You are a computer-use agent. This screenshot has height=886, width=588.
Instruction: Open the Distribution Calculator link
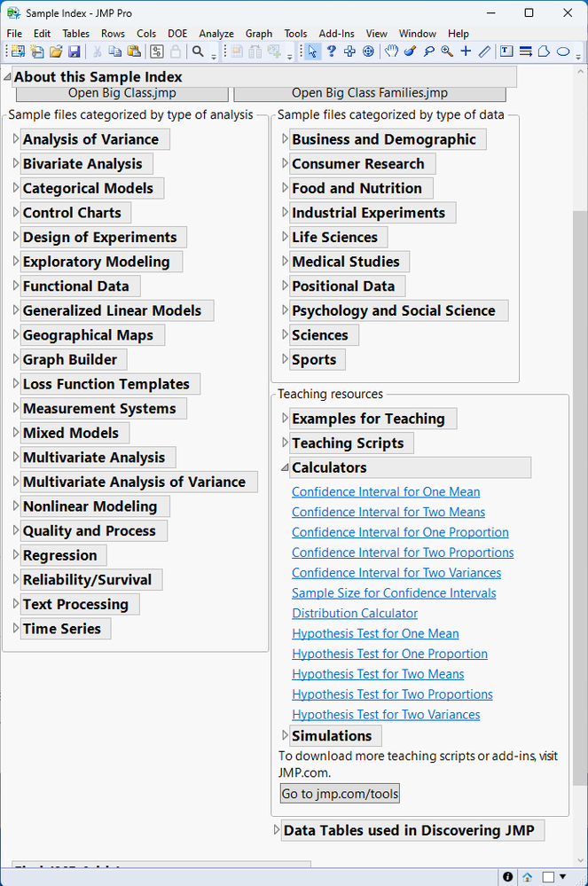coord(355,613)
